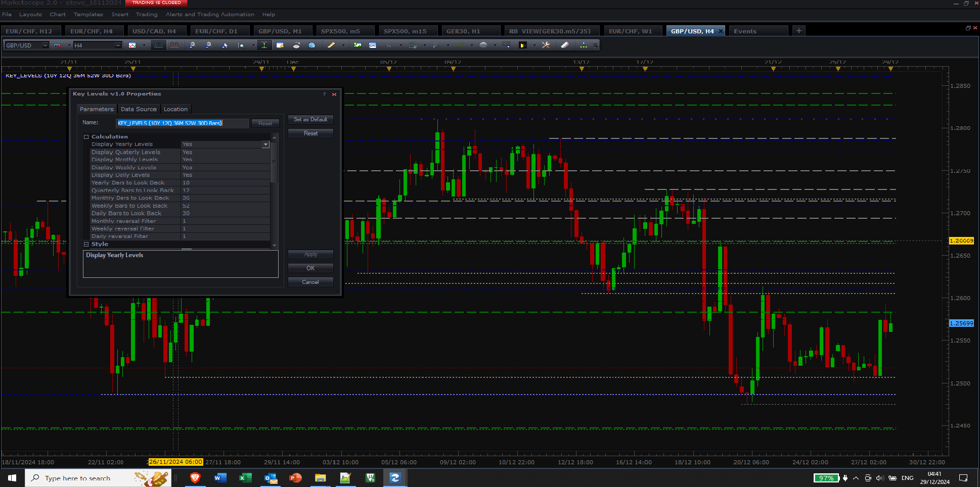980x487 pixels.
Task: Open Excel from the taskbar
Action: (x=245, y=478)
